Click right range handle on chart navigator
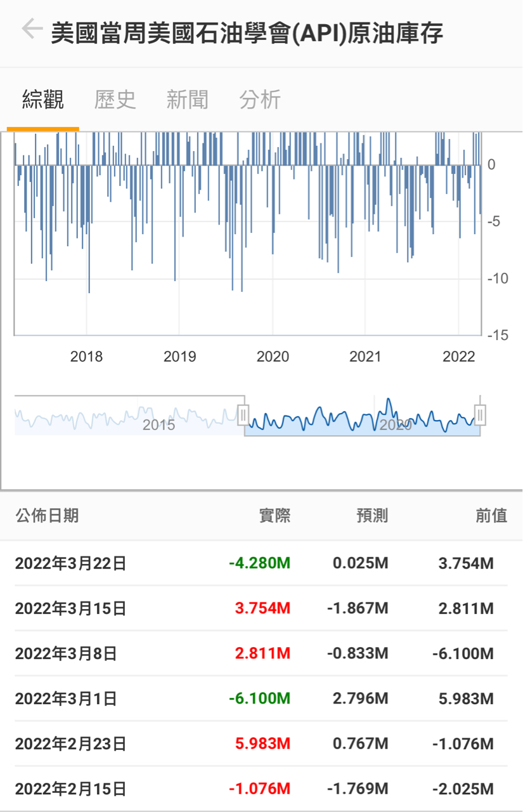Screen dimensions: 523x812 (480, 416)
